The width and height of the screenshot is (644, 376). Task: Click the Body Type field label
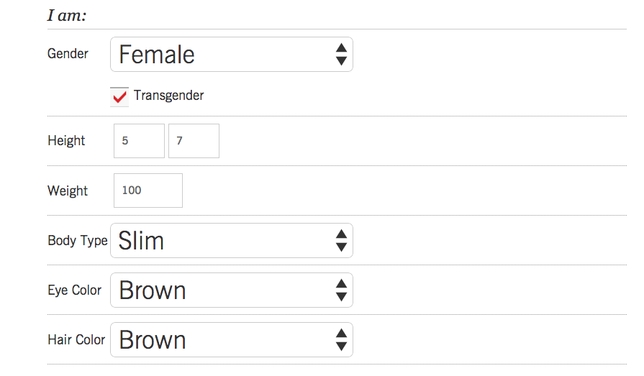coord(77,240)
